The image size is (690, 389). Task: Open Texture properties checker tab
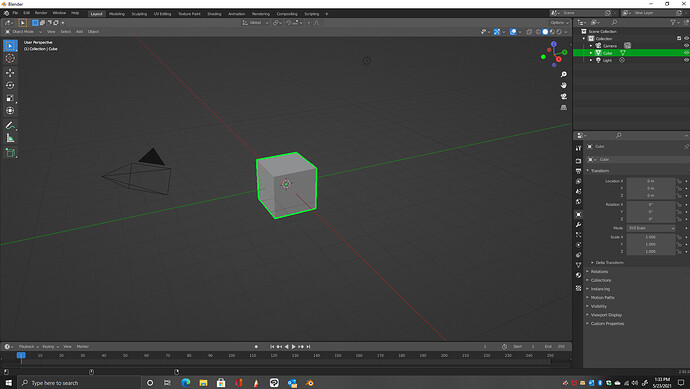[579, 288]
